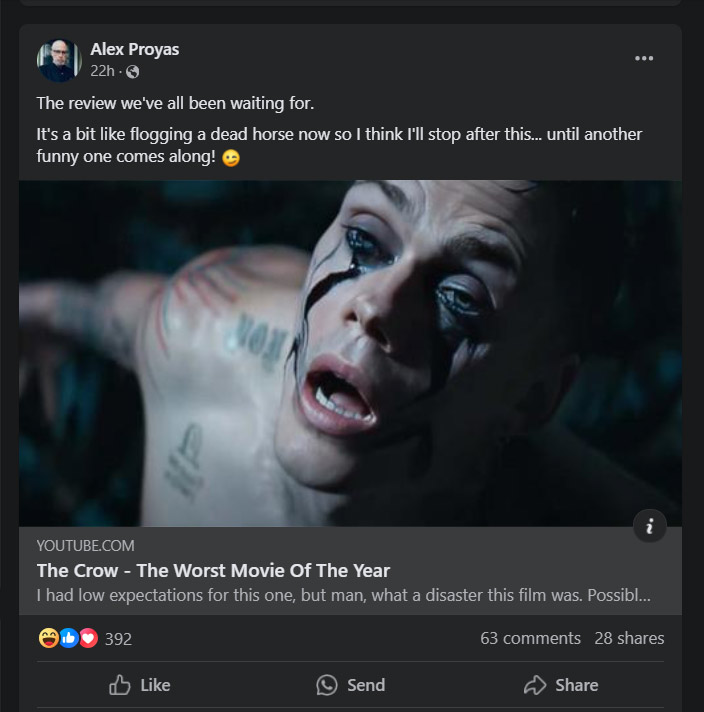View the 28 shares

[x=629, y=638]
